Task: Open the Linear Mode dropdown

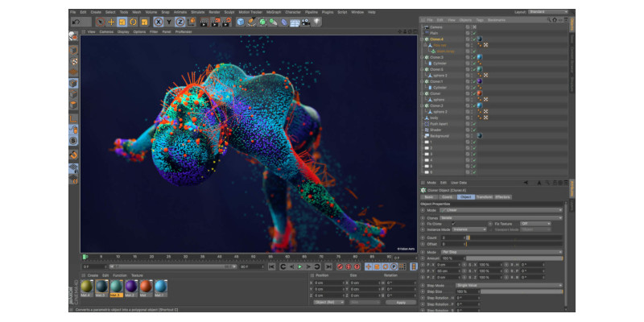Action: (x=501, y=210)
